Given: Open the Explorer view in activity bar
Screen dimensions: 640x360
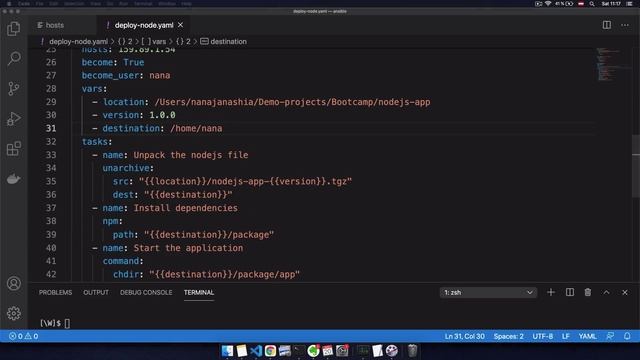Looking at the screenshot, I should [x=13, y=29].
